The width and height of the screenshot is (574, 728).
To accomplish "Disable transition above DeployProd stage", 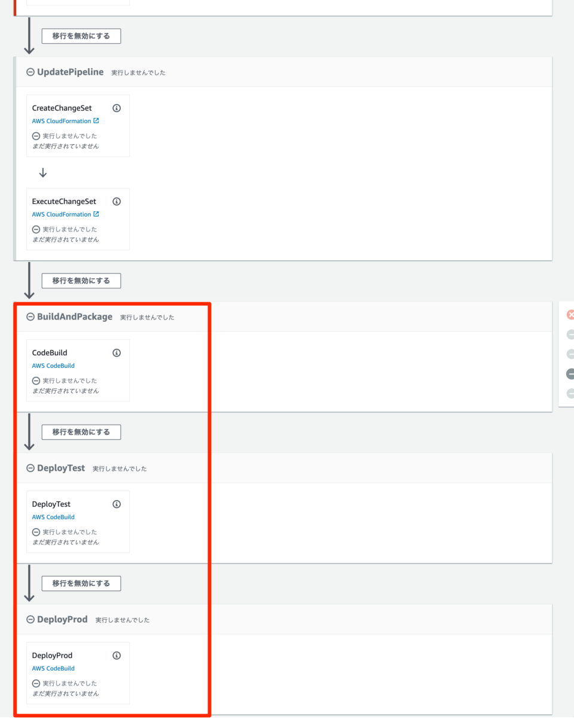I will coord(81,583).
